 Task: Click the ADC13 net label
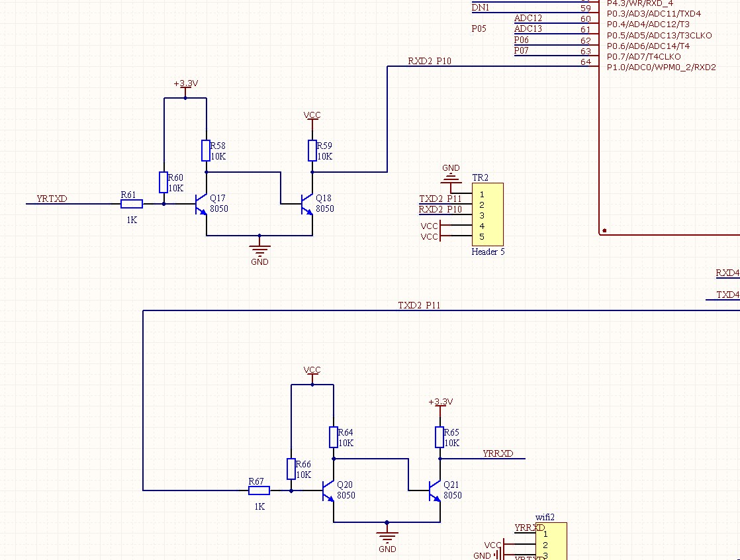point(528,28)
